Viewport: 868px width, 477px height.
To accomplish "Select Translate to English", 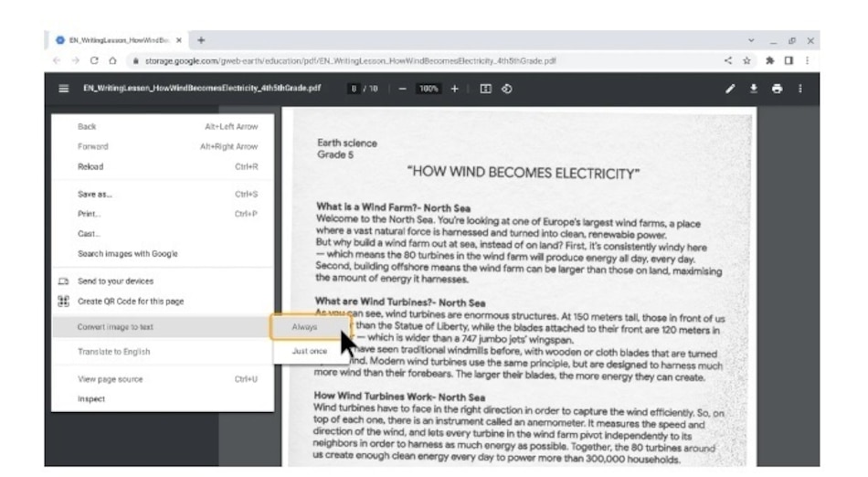I will [163, 352].
